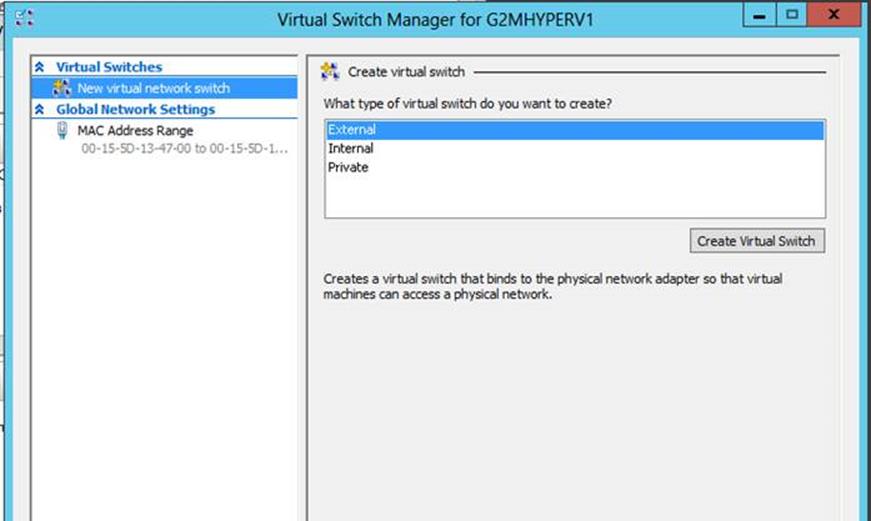Screen dimensions: 871x521
Task: Click the Create Virtual Switch button
Action: 757,241
